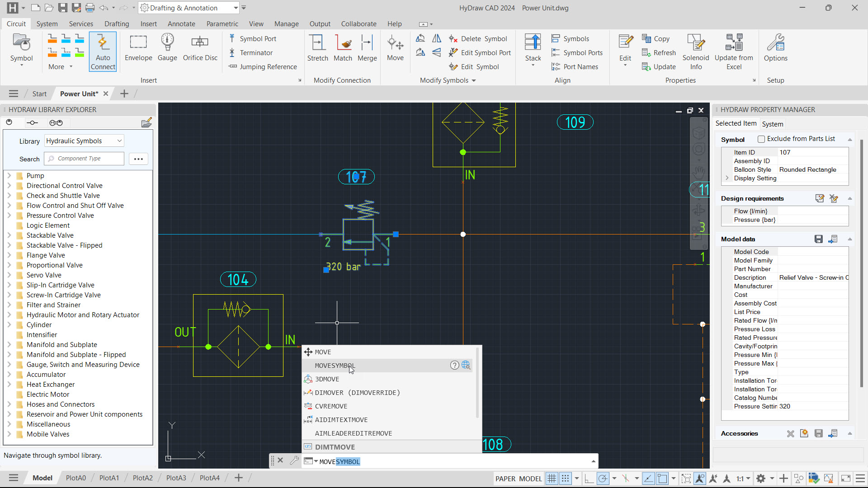Click Refresh in Properties panel

pyautogui.click(x=659, y=53)
